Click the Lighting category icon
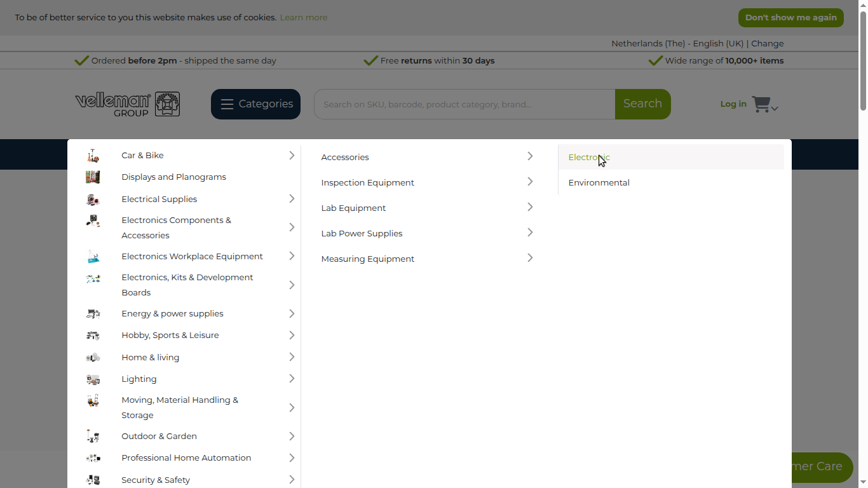 pyautogui.click(x=93, y=379)
